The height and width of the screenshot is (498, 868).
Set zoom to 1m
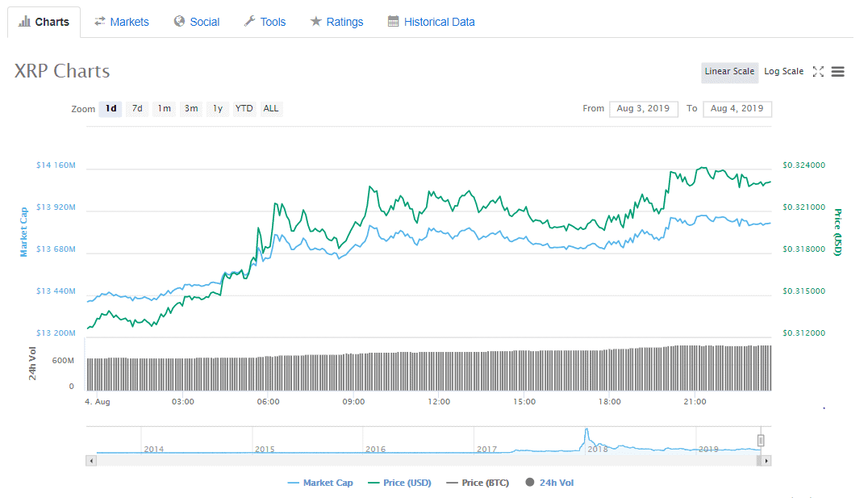(x=164, y=109)
